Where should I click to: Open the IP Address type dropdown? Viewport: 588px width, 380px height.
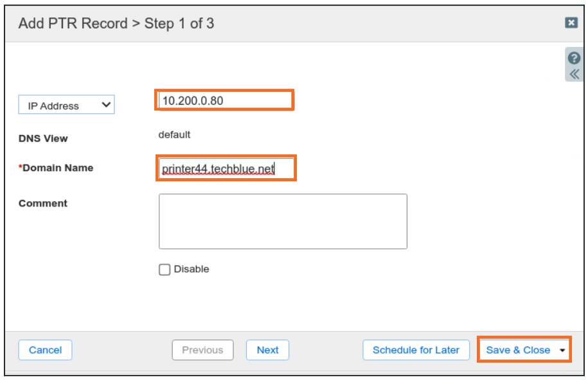coord(66,105)
